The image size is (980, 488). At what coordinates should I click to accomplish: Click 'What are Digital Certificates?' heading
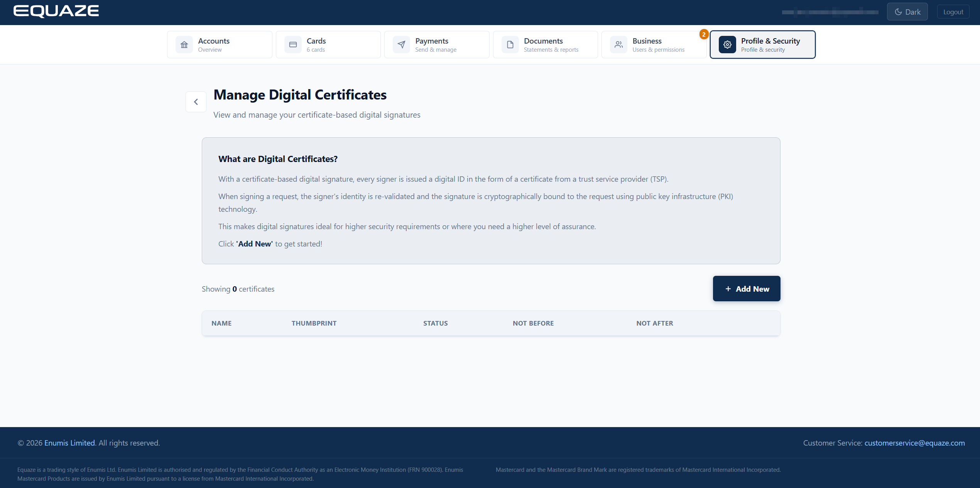pos(278,159)
